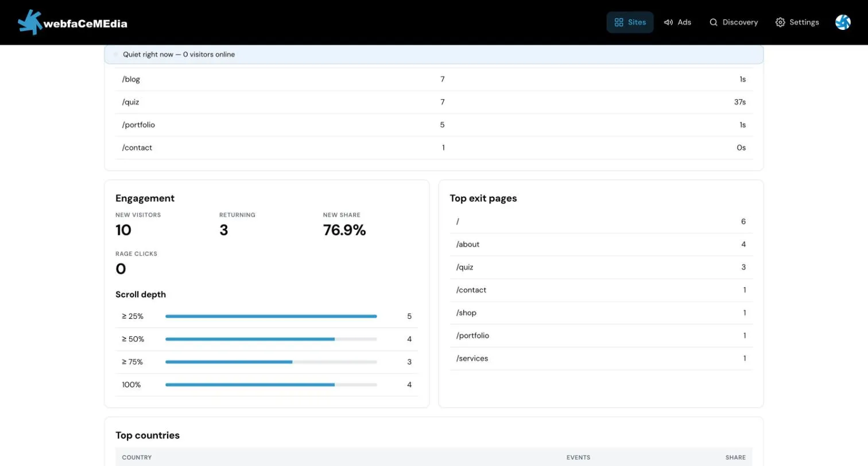Click the ≥ 75% scroll depth bar

click(x=271, y=362)
